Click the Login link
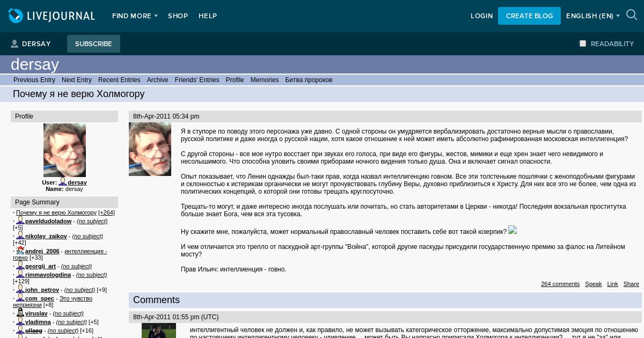Viewport: 644px width, 338px height. [x=481, y=16]
